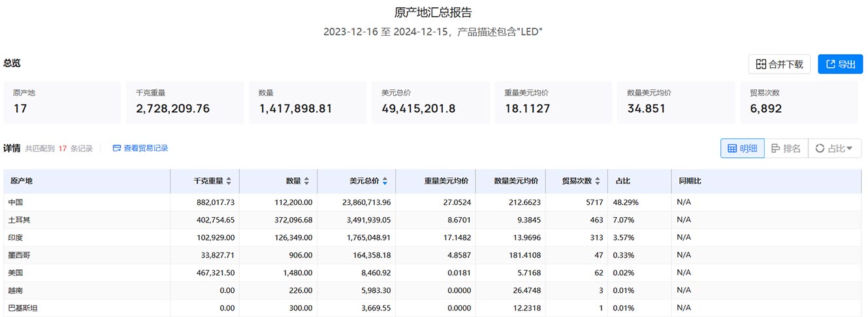Sort table by 贸易次数 column arrows

[x=597, y=181]
